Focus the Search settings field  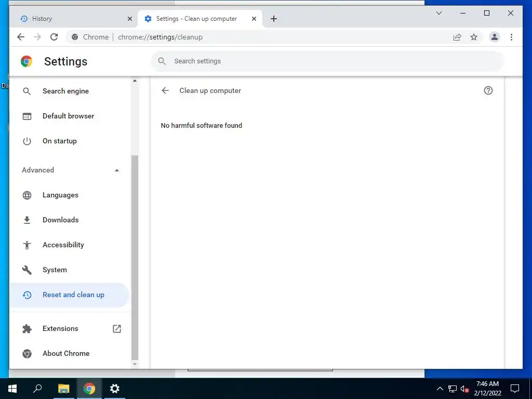(327, 61)
